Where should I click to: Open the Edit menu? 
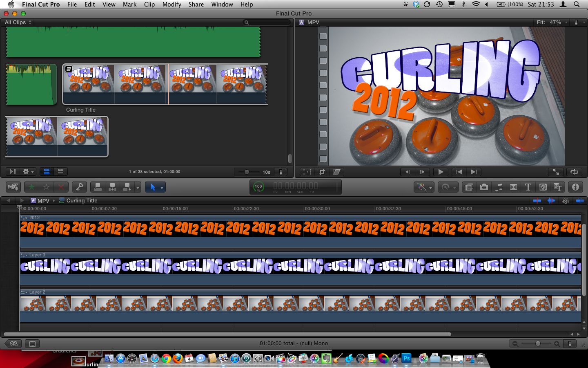(89, 4)
